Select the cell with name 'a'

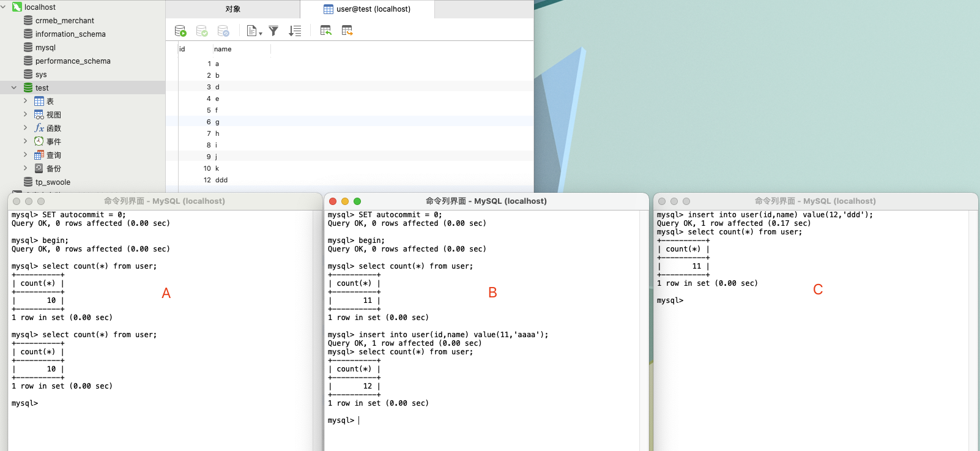click(x=217, y=64)
